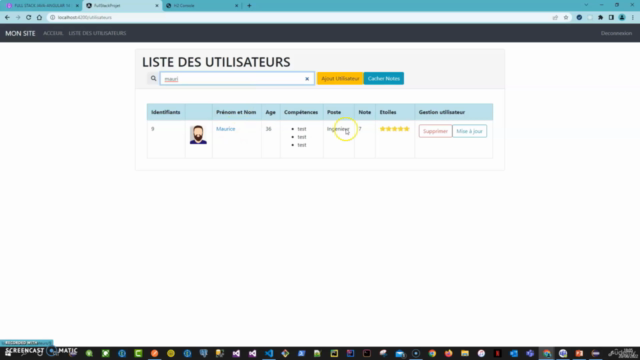The width and height of the screenshot is (640, 360).
Task: Click the Identifiants column header
Action: point(166,112)
